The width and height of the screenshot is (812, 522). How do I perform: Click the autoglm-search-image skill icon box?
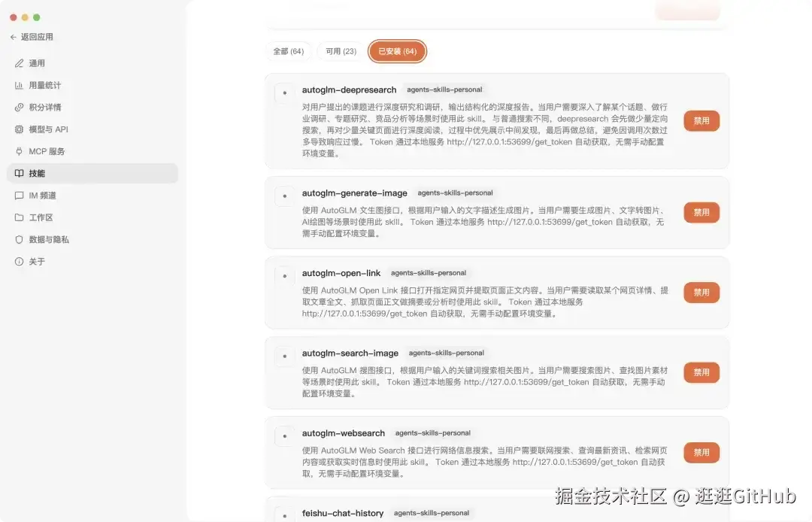285,357
